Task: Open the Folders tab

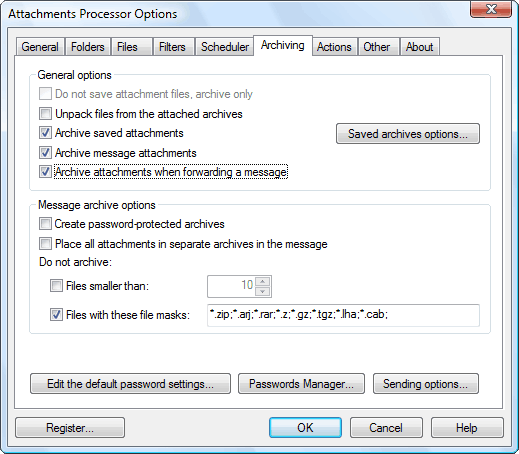Action: pos(88,47)
